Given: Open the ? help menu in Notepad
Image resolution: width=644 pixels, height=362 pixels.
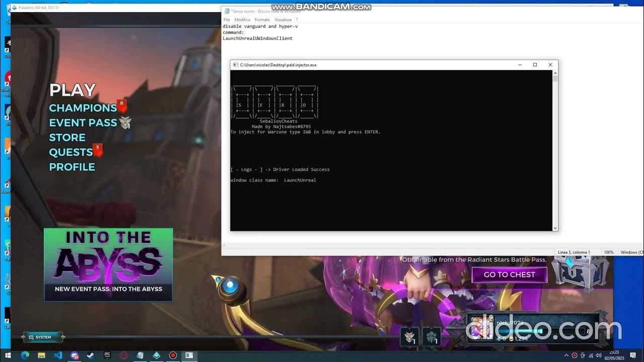Looking at the screenshot, I should (x=297, y=20).
